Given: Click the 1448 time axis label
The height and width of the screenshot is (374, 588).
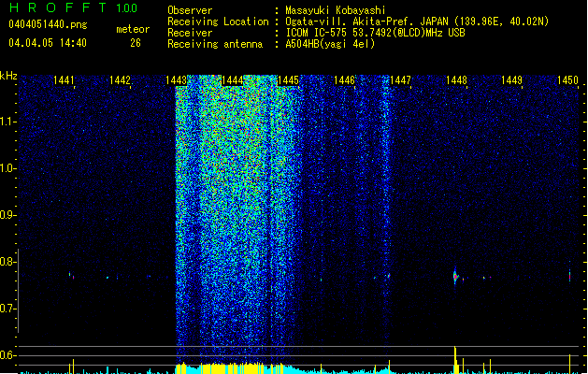Looking at the screenshot, I should pyautogui.click(x=456, y=80).
